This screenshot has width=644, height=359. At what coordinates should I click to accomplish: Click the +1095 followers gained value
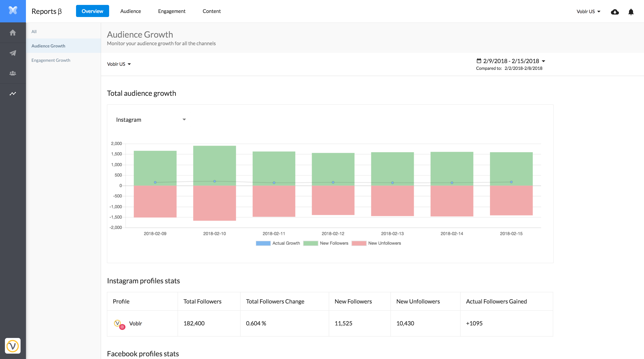point(474,323)
